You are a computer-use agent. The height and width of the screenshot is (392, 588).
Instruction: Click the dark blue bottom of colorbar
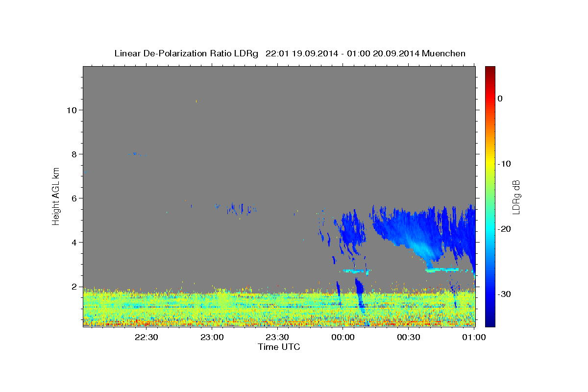[490, 321]
